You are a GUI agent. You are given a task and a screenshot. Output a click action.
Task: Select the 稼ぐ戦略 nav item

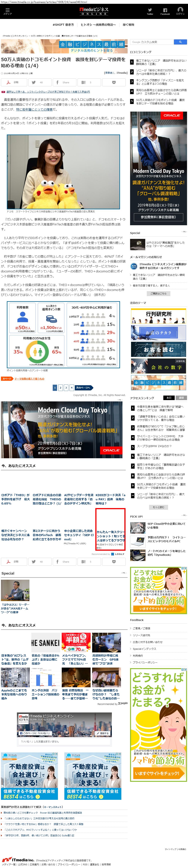tap(129, 25)
